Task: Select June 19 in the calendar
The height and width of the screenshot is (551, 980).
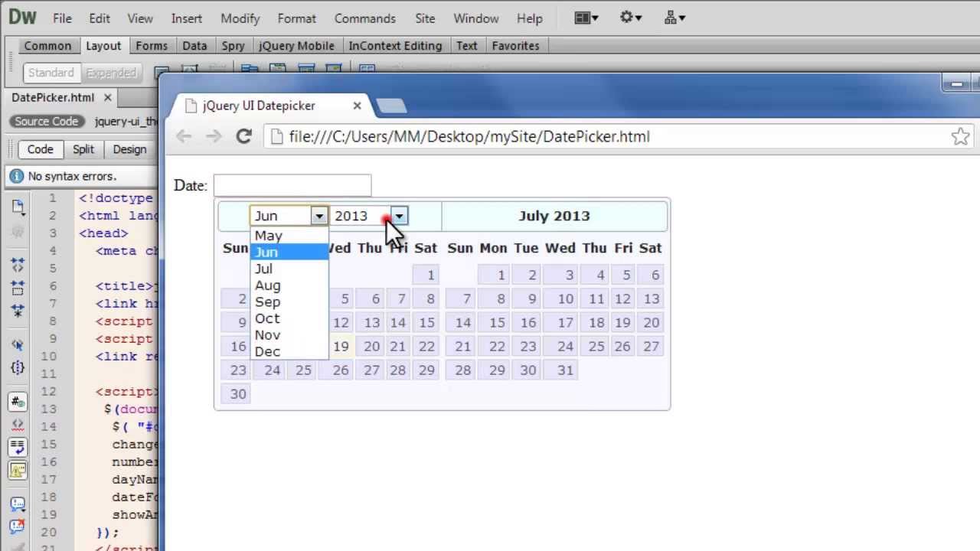Action: point(341,346)
